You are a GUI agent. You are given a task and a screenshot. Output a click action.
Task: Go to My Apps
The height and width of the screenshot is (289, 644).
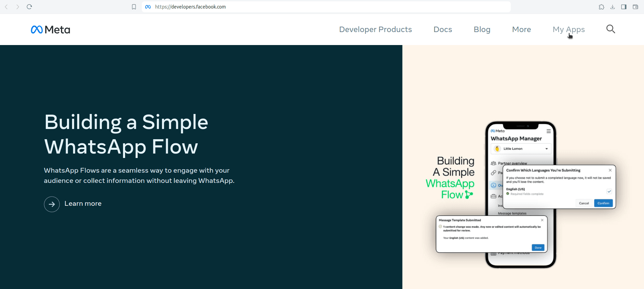click(568, 30)
